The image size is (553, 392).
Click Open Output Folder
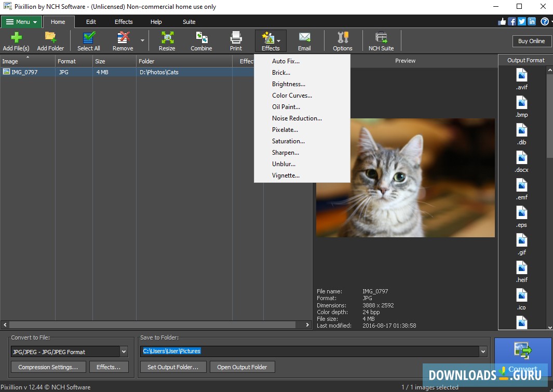point(242,367)
